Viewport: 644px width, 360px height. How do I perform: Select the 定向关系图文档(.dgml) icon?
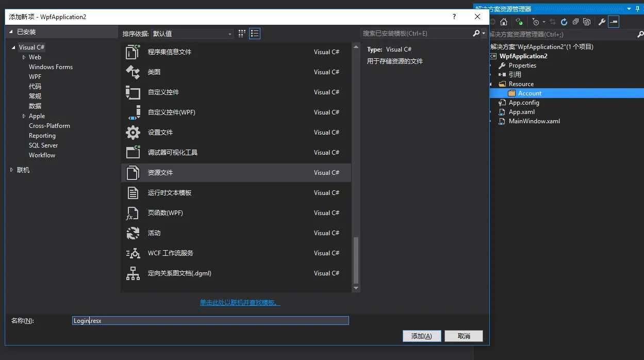click(x=133, y=273)
